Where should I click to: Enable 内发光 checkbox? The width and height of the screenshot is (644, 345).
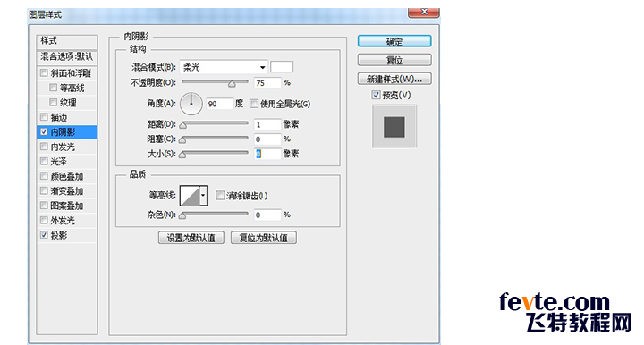click(44, 147)
